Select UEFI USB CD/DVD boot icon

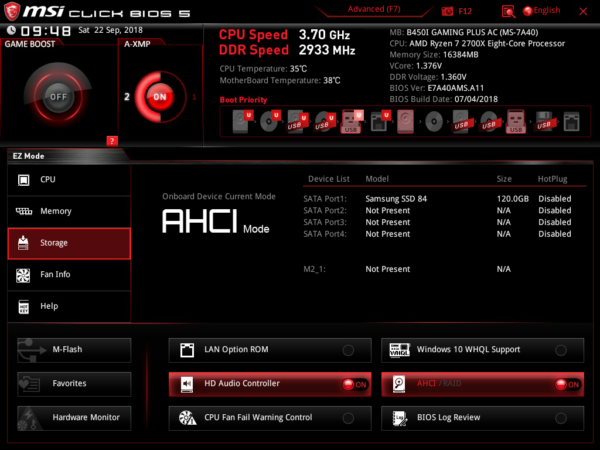324,122
